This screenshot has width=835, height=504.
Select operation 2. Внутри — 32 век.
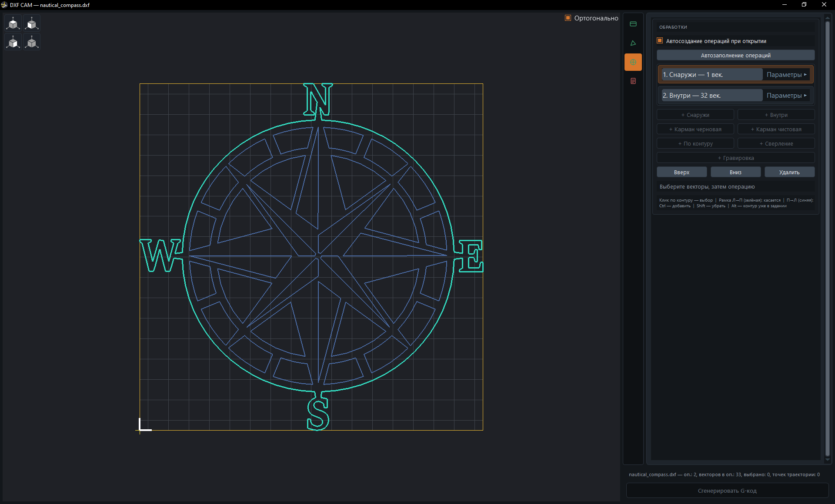click(x=712, y=96)
